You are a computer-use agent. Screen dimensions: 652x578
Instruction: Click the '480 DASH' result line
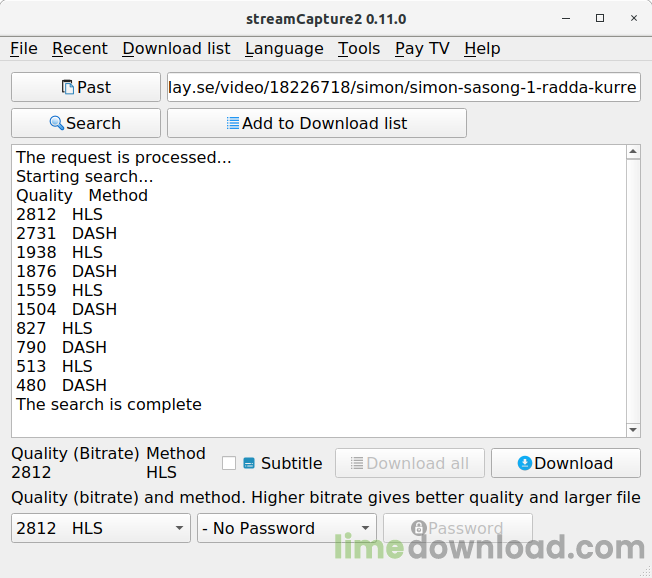(62, 385)
